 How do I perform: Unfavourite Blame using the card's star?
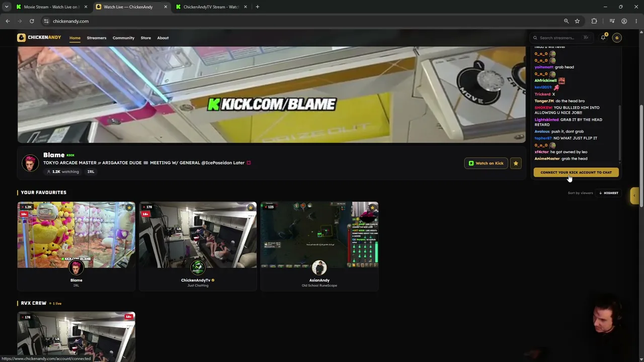129,207
